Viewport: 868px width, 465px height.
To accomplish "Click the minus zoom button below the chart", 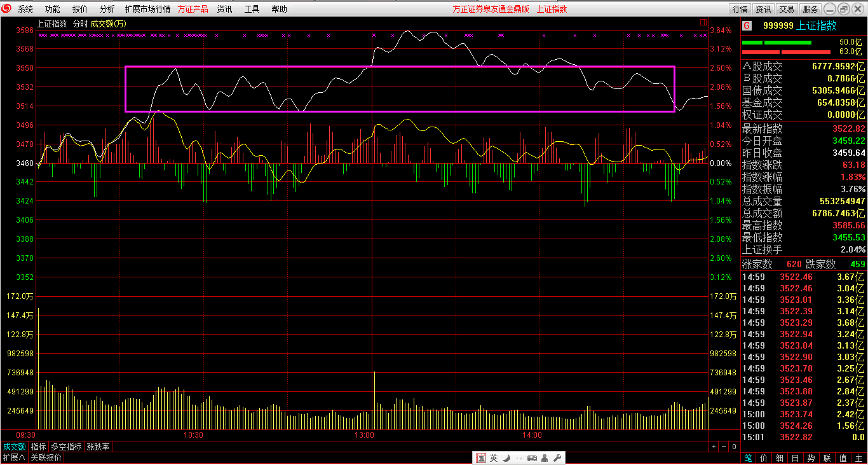I will point(724,447).
